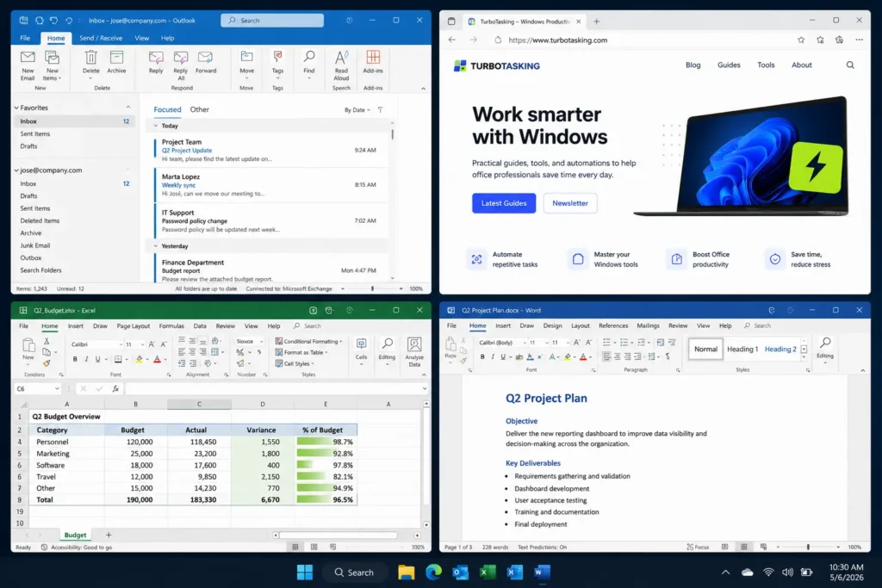Viewport: 882px width, 588px height.
Task: Toggle Italic in the Excel ribbon
Action: click(x=86, y=359)
